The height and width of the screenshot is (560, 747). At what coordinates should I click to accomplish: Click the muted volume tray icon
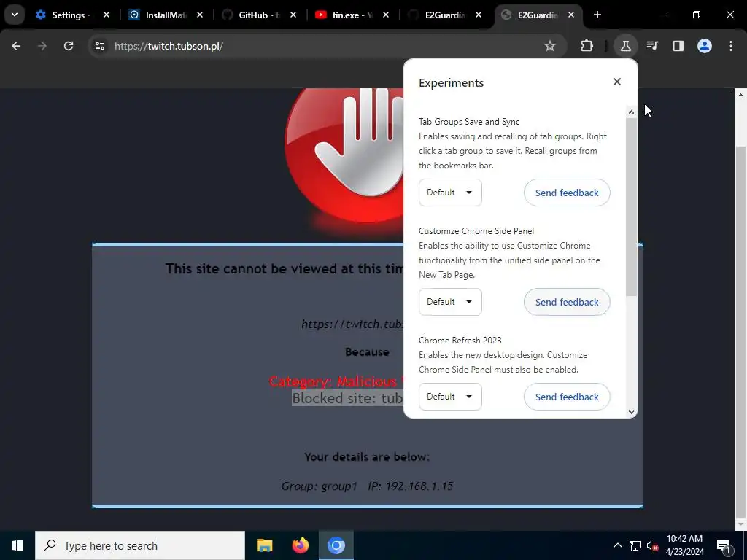(652, 545)
